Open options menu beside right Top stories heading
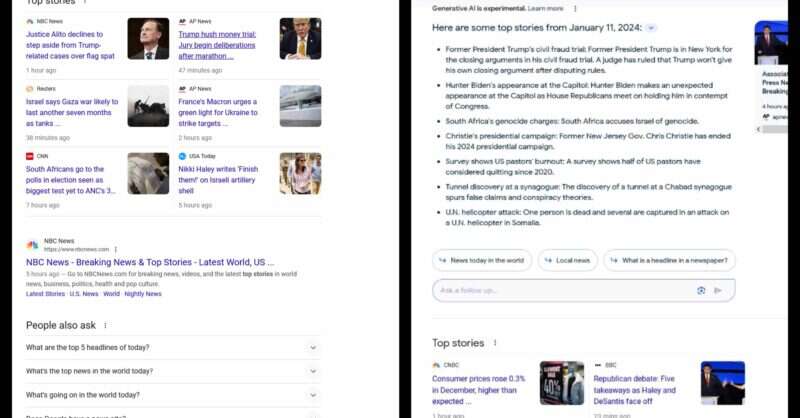Screen dimensions: 800x418 (x=495, y=343)
